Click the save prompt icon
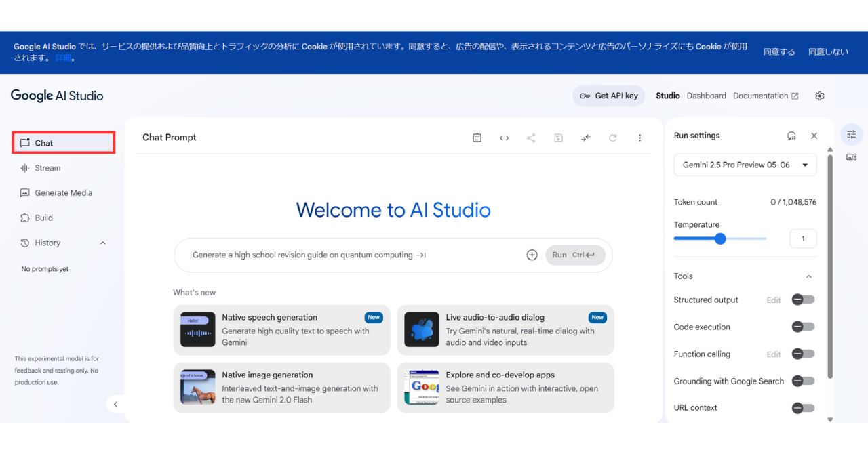868x454 pixels. (558, 138)
